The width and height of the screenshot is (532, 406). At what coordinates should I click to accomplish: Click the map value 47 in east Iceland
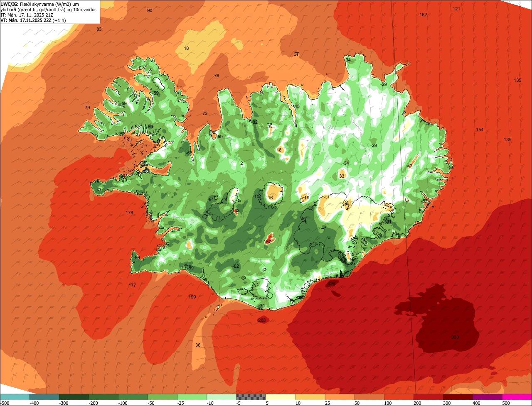coord(410,166)
